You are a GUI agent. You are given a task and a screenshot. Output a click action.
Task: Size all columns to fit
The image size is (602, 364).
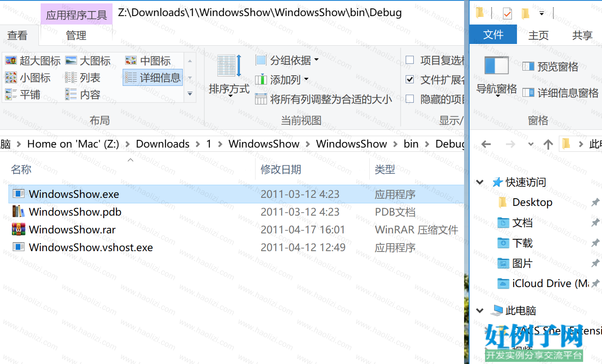(x=324, y=99)
